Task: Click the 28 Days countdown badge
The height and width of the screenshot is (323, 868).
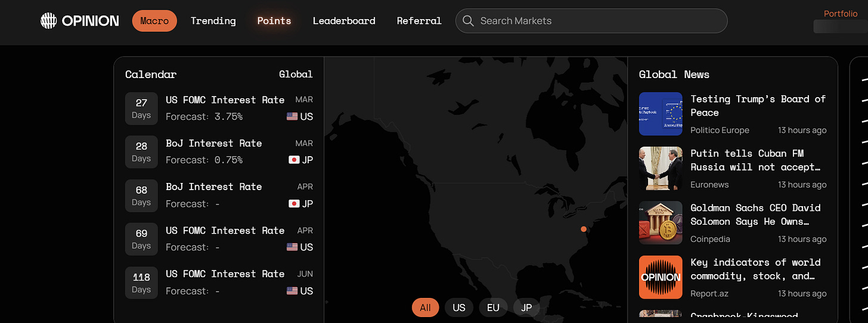Action: tap(141, 152)
